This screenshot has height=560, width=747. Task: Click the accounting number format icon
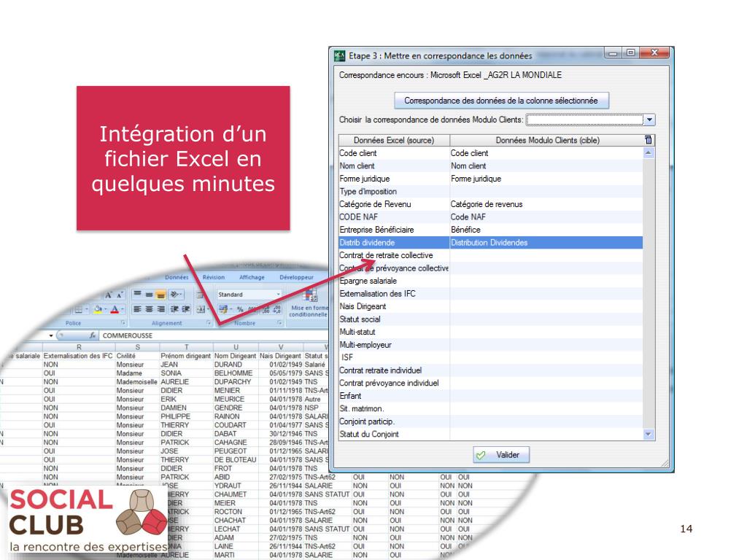(x=222, y=309)
